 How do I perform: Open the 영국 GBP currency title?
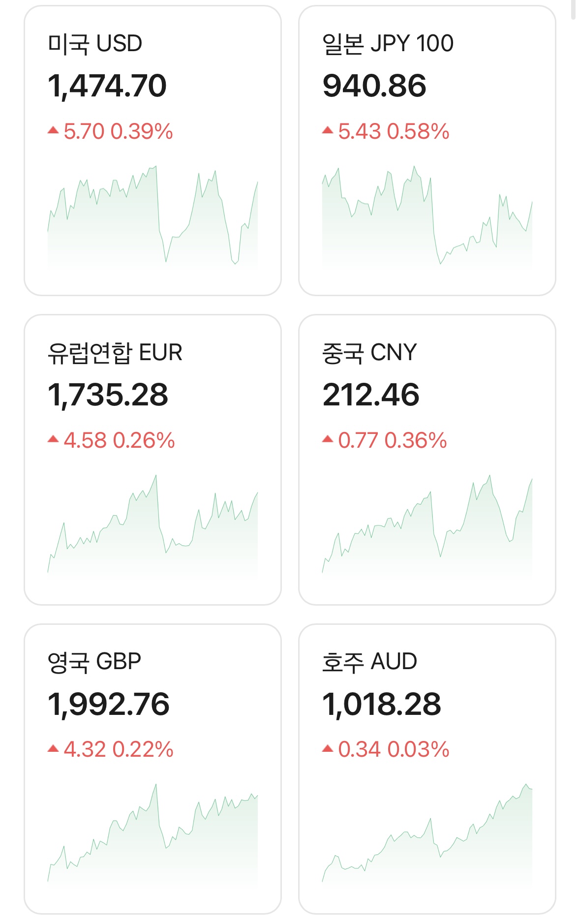94,662
